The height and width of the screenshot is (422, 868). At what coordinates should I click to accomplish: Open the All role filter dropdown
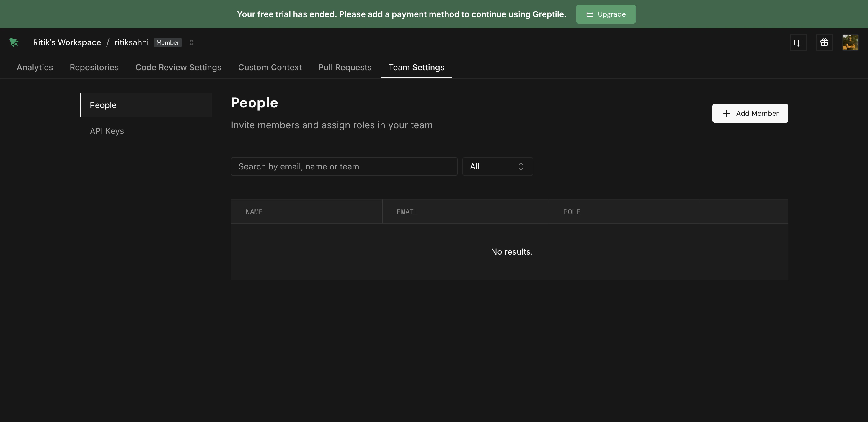(497, 166)
